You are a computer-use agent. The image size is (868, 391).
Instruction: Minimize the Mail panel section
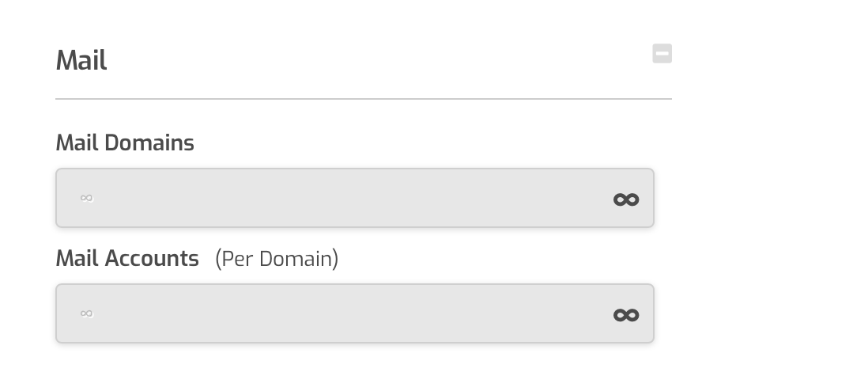662,53
